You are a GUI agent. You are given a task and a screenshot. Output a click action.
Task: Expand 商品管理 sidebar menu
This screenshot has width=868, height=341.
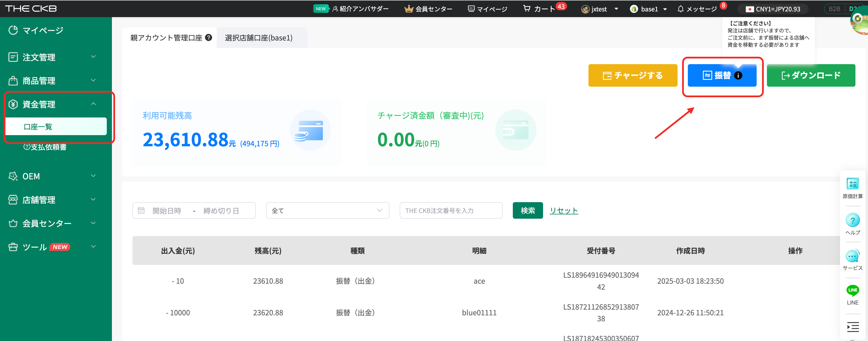pyautogui.click(x=93, y=80)
